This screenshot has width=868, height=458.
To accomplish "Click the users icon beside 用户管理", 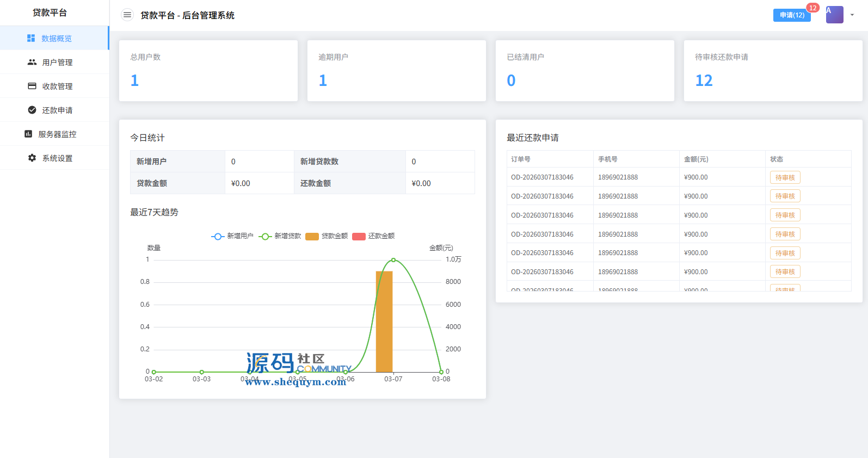I will 32,62.
